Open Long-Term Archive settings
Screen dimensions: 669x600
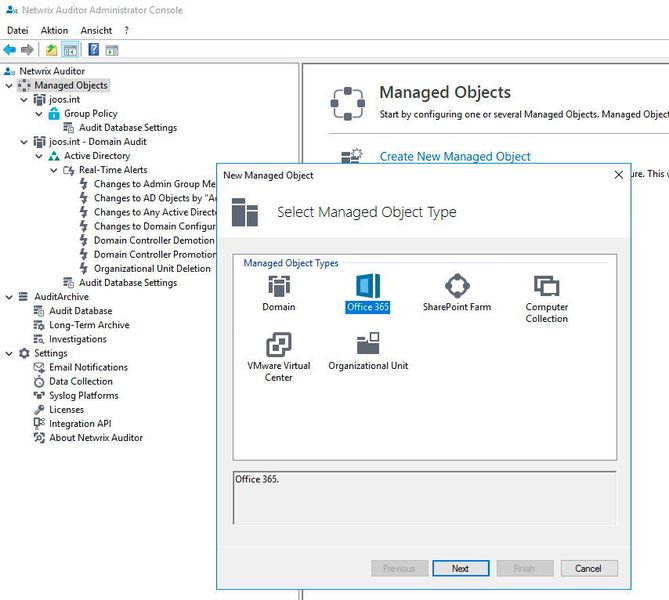pyautogui.click(x=89, y=325)
